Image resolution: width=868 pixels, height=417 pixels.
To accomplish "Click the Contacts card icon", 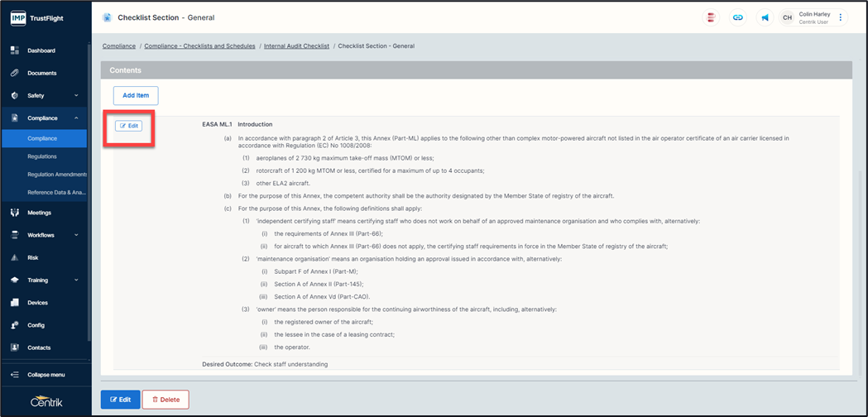I will [15, 347].
